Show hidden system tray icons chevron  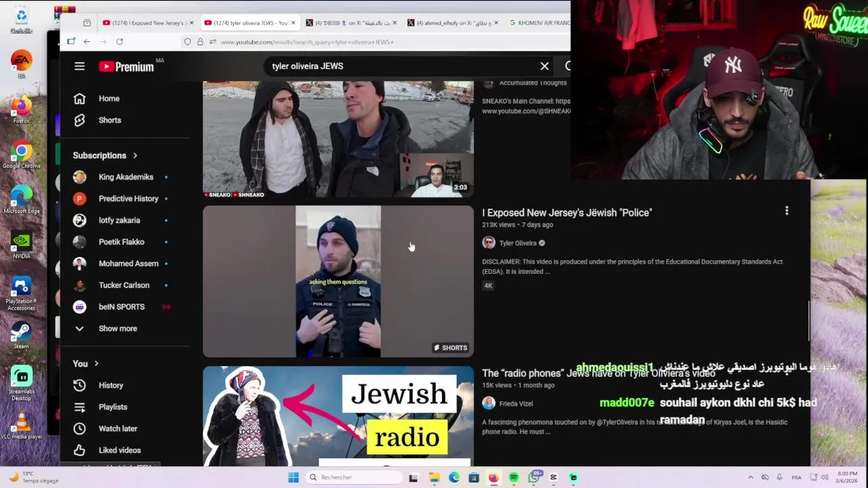tap(750, 477)
